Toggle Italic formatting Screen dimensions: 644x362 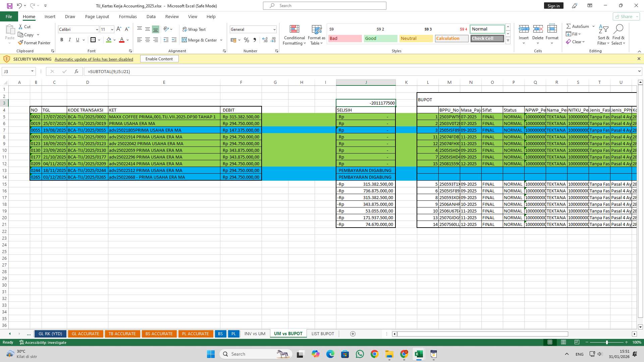pos(70,40)
